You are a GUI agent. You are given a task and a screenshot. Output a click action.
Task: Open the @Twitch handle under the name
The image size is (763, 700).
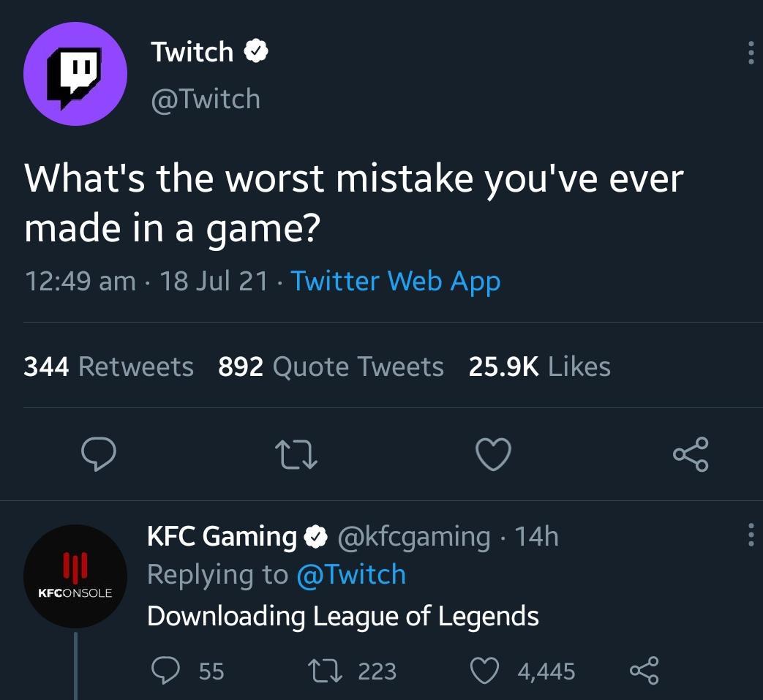click(205, 98)
